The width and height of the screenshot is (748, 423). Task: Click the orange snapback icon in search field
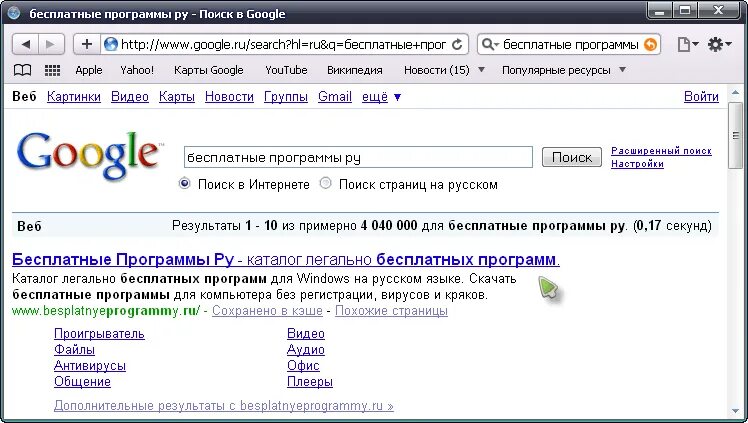pos(650,44)
